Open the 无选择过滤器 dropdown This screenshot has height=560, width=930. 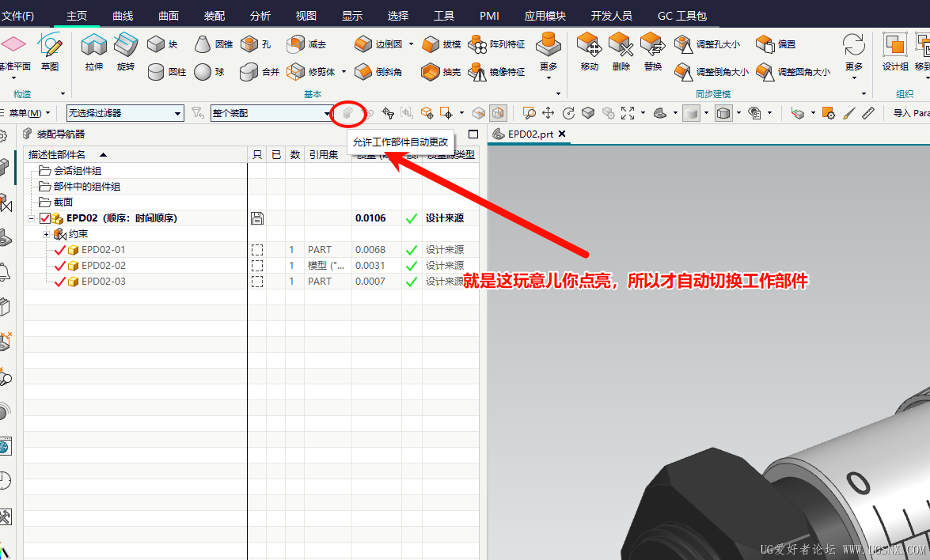pyautogui.click(x=125, y=112)
